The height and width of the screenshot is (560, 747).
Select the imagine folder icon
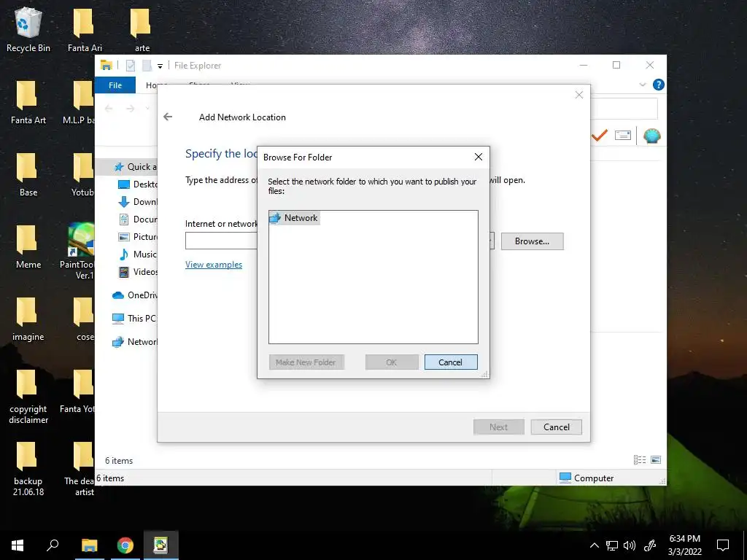pyautogui.click(x=28, y=319)
